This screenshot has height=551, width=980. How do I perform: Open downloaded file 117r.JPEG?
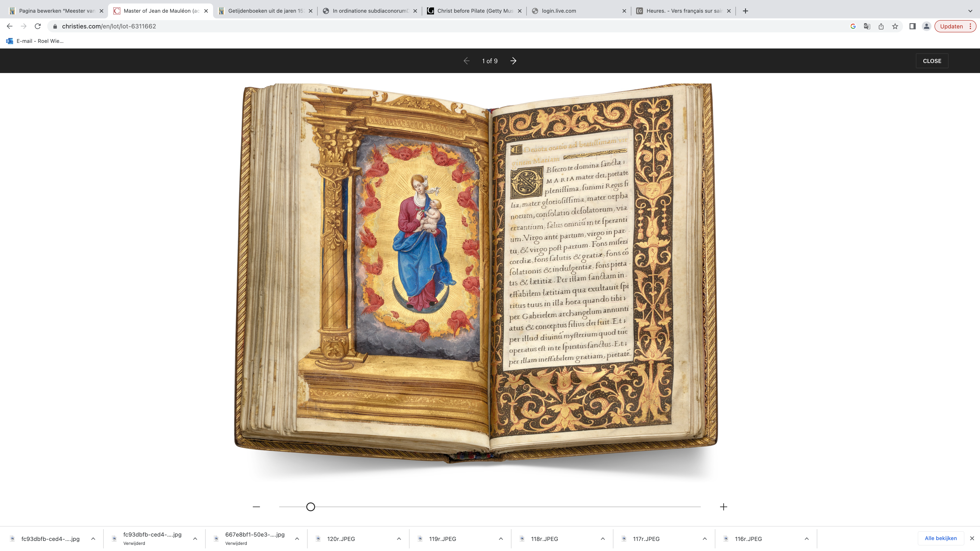[646, 539]
